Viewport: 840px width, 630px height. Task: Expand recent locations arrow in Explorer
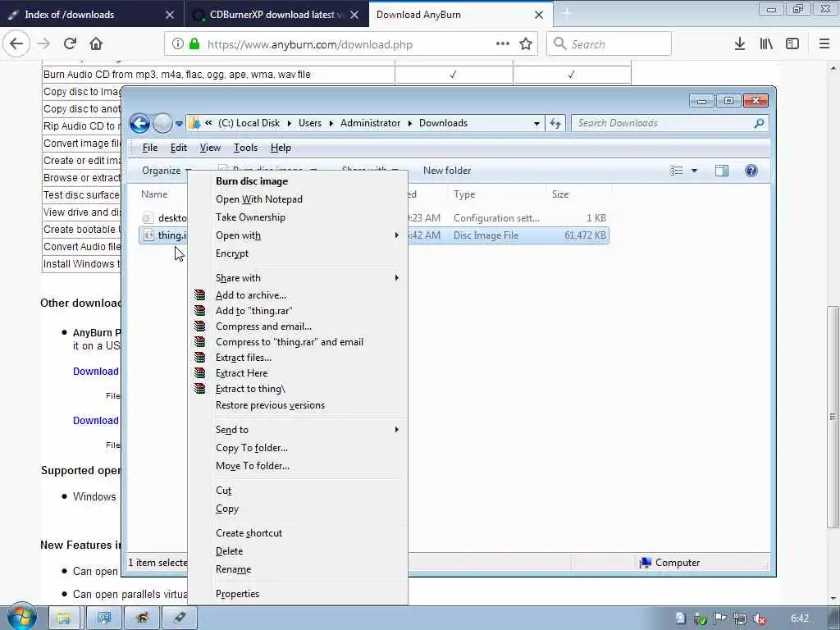click(179, 123)
